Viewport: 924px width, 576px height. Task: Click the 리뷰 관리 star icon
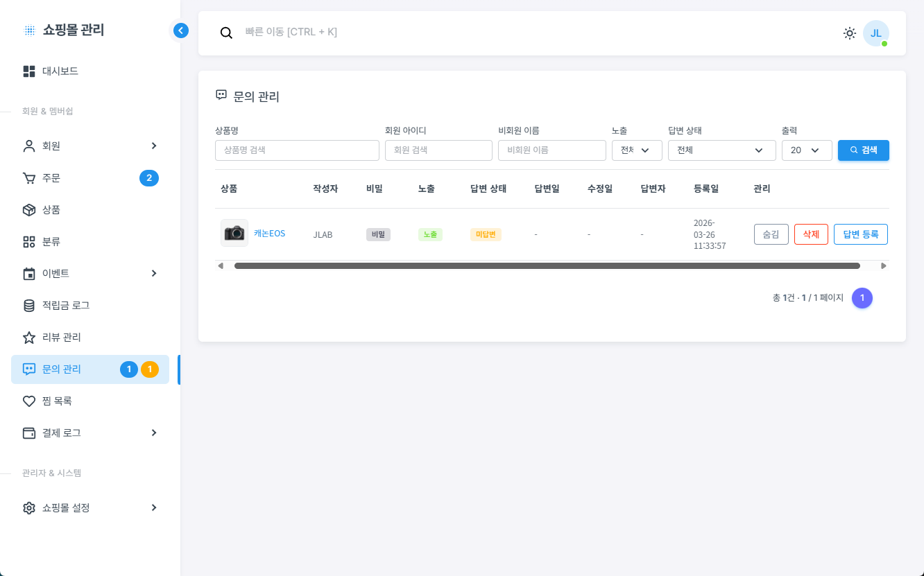coord(29,338)
